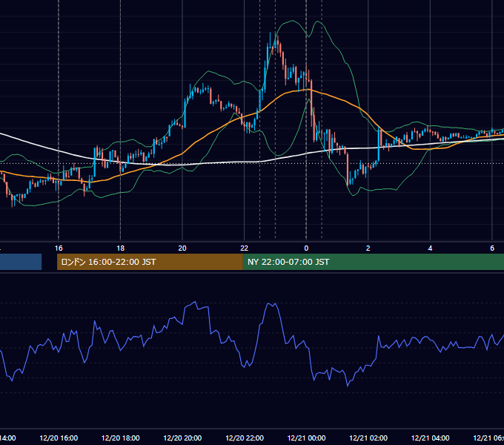
Task: Click the 12/21 00:00 date label
Action: click(306, 438)
